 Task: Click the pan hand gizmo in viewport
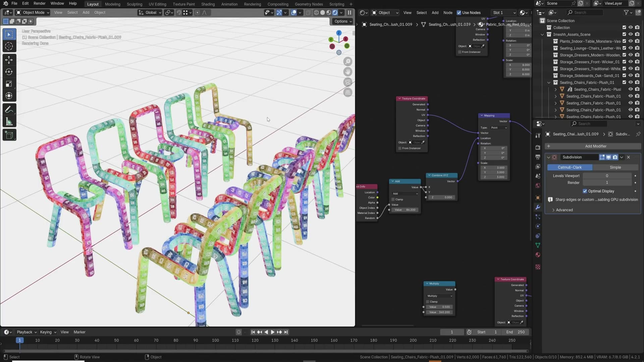click(x=348, y=72)
